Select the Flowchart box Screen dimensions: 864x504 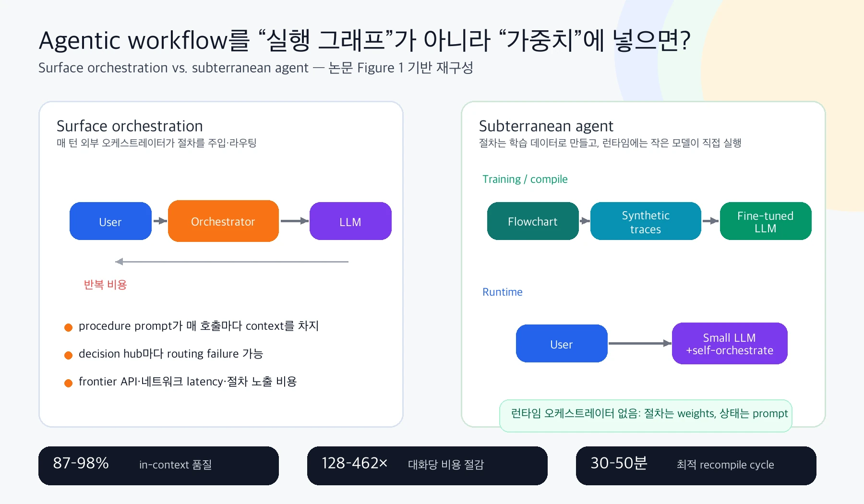[533, 221]
